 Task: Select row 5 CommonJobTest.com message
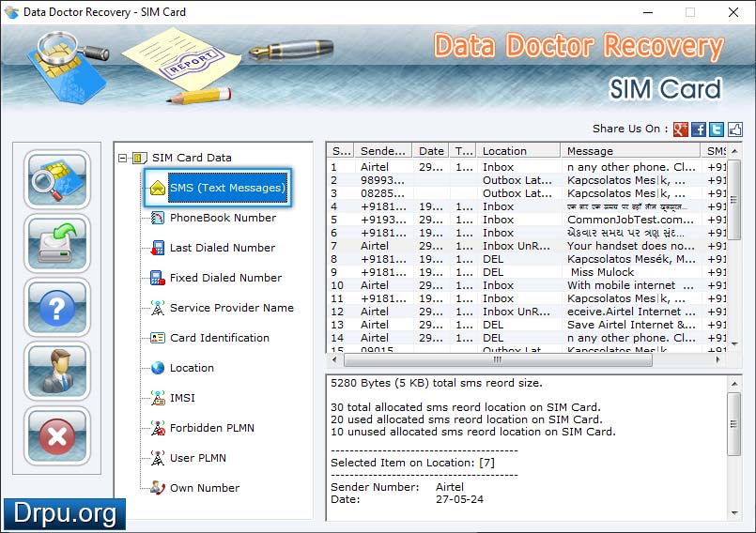[630, 220]
